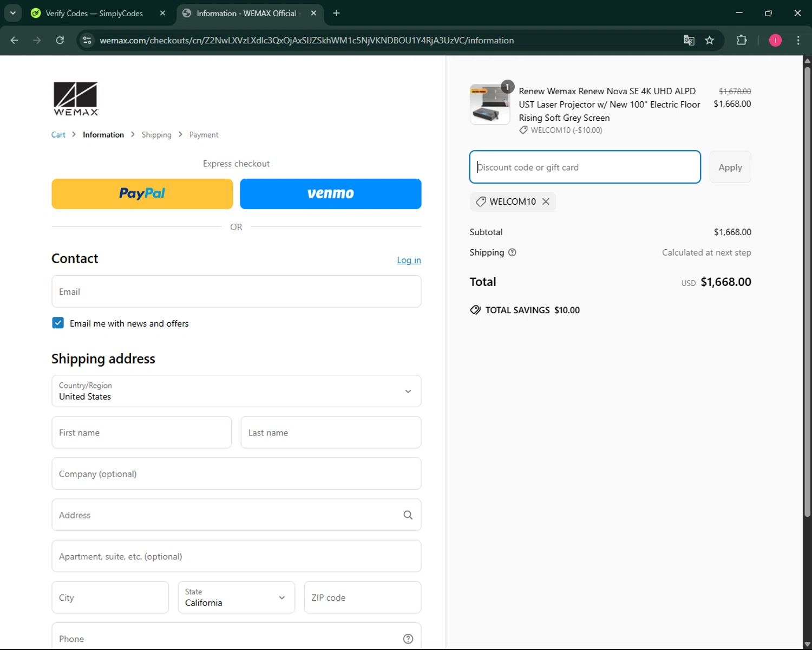Screen dimensions: 812x650
Task: Focus the City field
Action: 110,597
